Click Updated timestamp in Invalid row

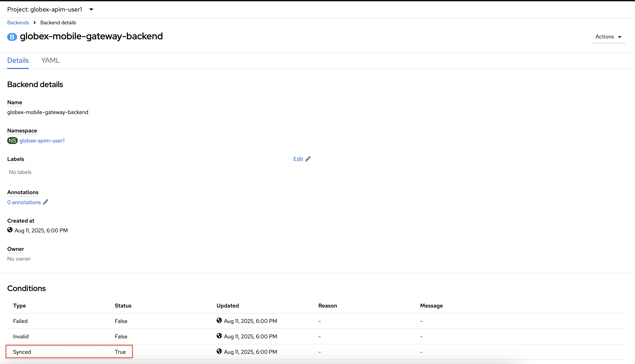250,336
